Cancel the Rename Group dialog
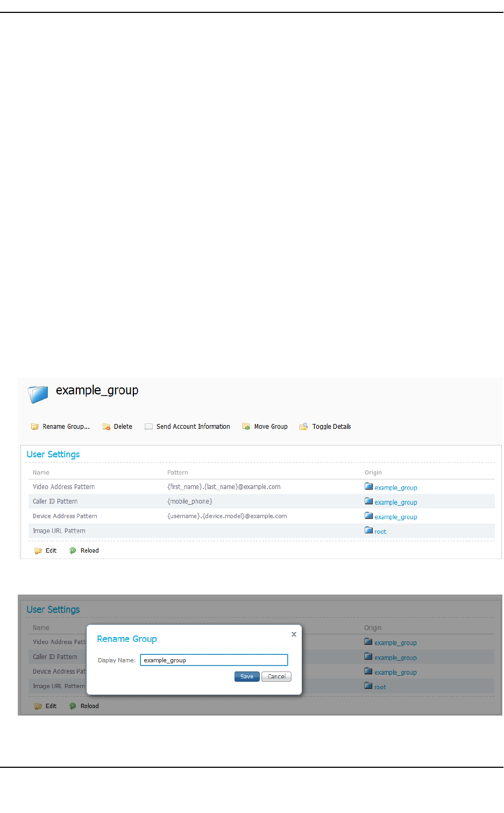 coord(276,677)
